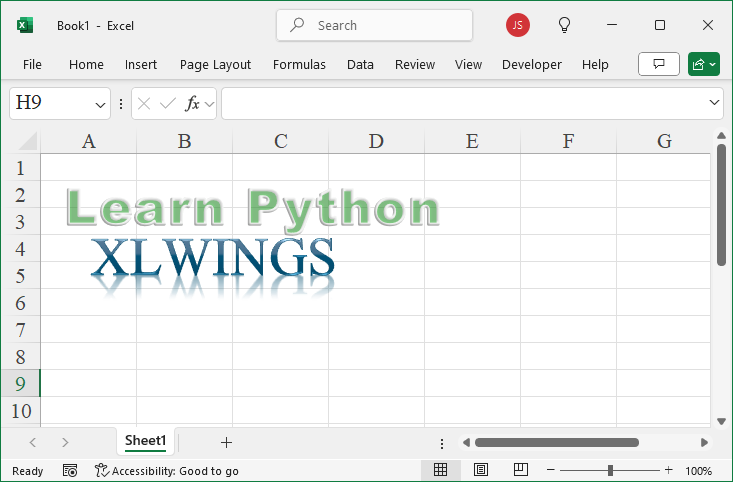Click the zoom slider handle
The image size is (733, 482).
point(610,470)
